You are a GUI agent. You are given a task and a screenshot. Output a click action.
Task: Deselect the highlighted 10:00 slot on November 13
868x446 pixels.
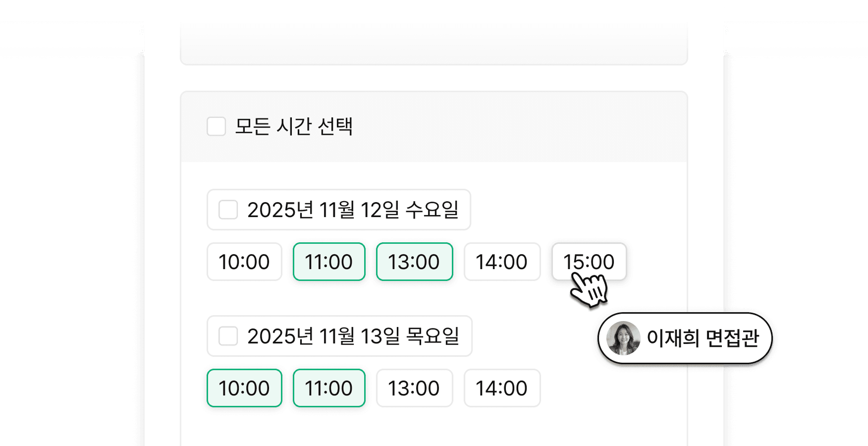point(244,388)
